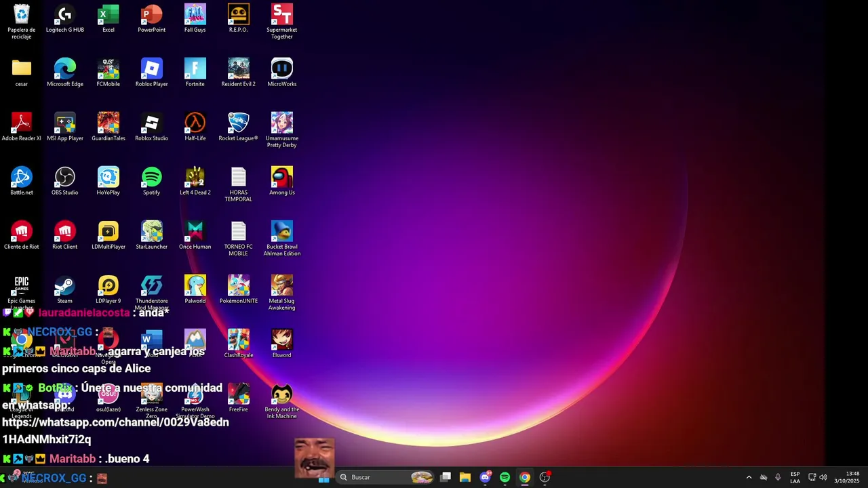Select the Battle.net desktop shortcut
The image size is (868, 488).
[x=22, y=182]
